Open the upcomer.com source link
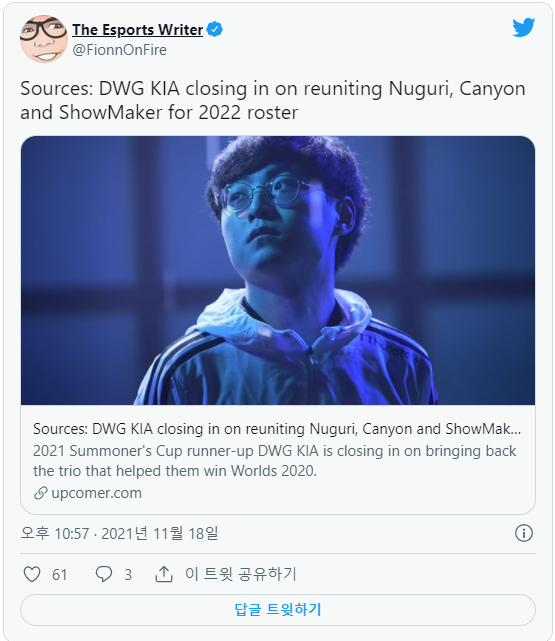 coord(96,493)
